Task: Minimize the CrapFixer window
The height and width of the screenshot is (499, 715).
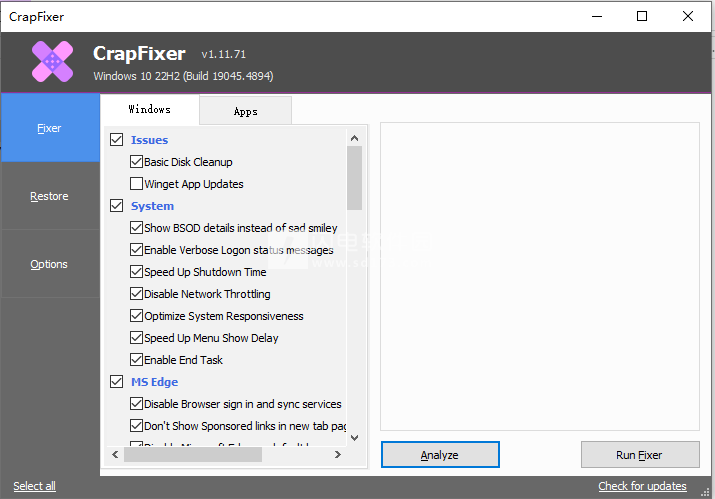Action: pyautogui.click(x=597, y=16)
